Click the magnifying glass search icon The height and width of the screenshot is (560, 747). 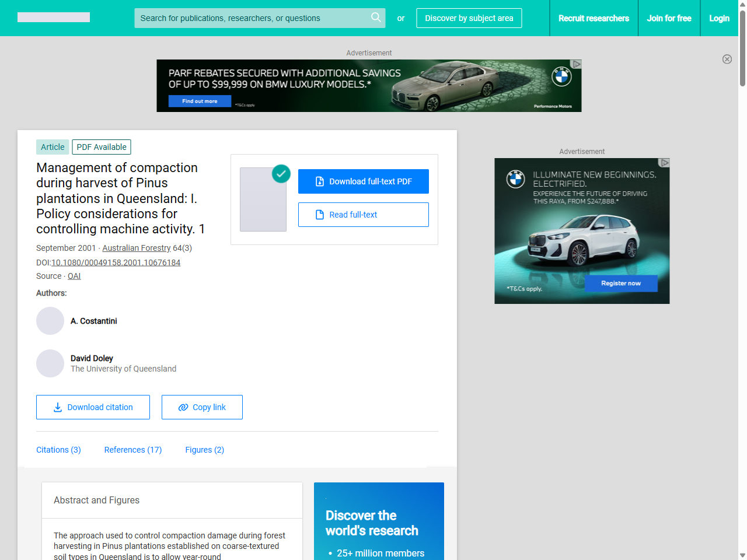(376, 17)
